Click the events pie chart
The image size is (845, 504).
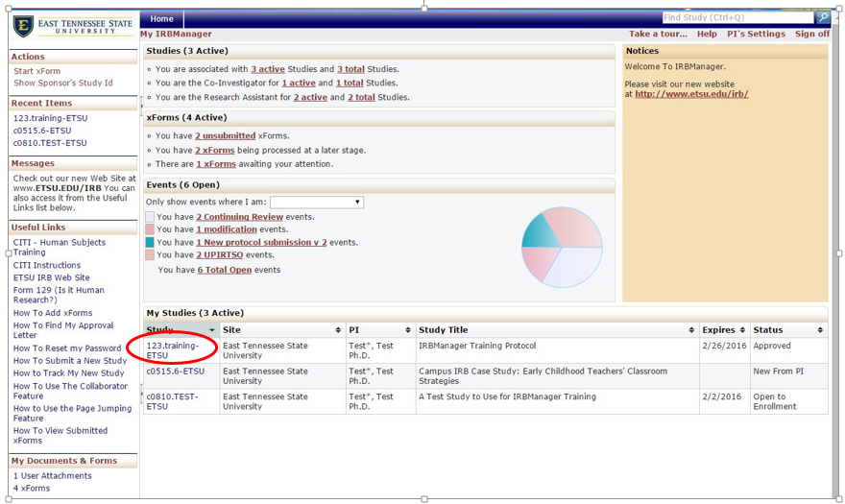click(562, 247)
